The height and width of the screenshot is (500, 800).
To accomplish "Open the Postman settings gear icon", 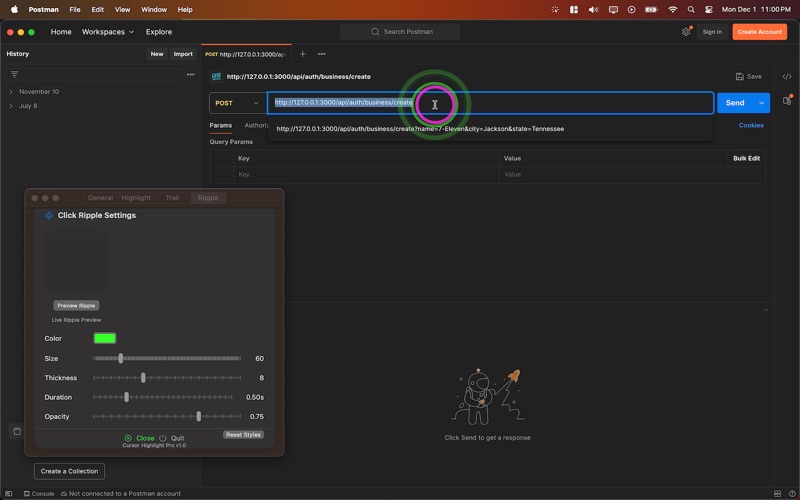I will click(686, 32).
